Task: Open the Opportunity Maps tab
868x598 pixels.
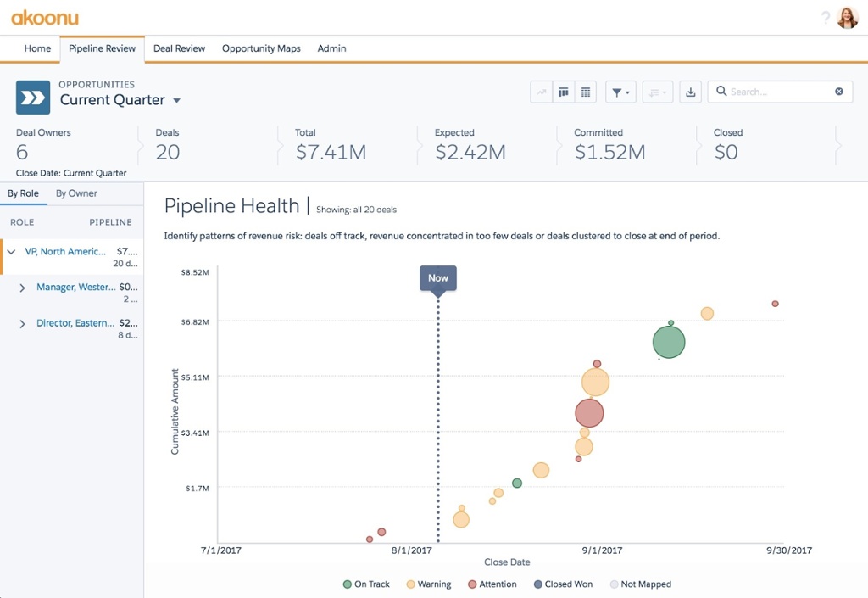Action: click(x=261, y=48)
